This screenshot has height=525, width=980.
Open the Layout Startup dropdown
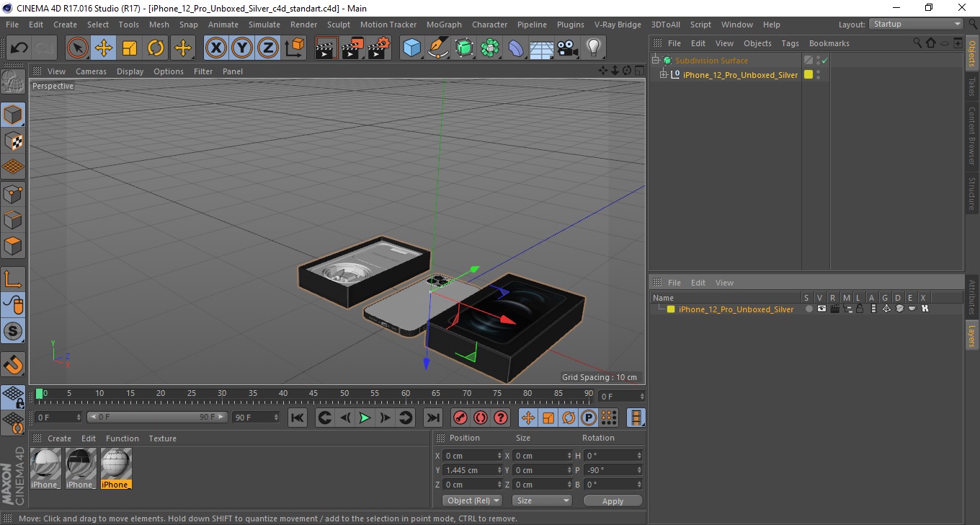917,24
